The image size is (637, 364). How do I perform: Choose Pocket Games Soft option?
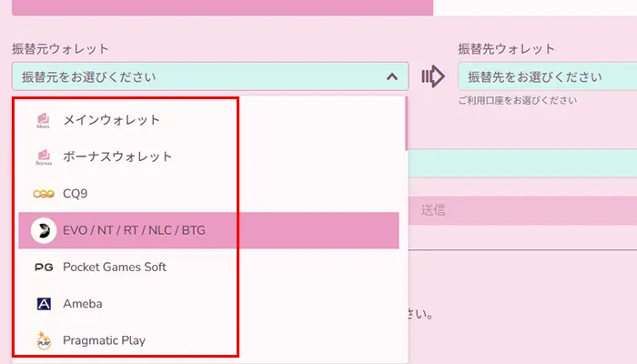pos(208,268)
